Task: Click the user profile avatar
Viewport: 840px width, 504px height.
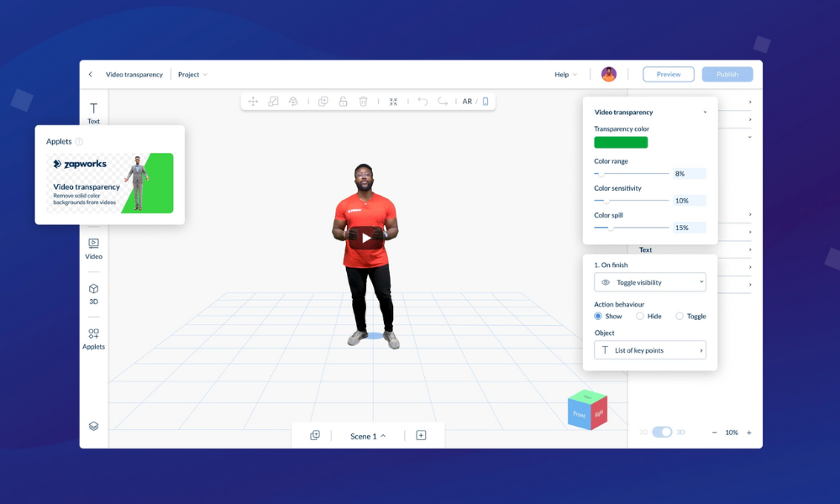Action: pyautogui.click(x=608, y=74)
